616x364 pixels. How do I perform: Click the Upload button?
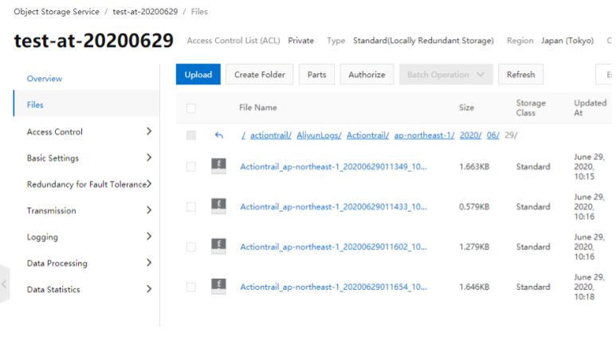(x=198, y=74)
